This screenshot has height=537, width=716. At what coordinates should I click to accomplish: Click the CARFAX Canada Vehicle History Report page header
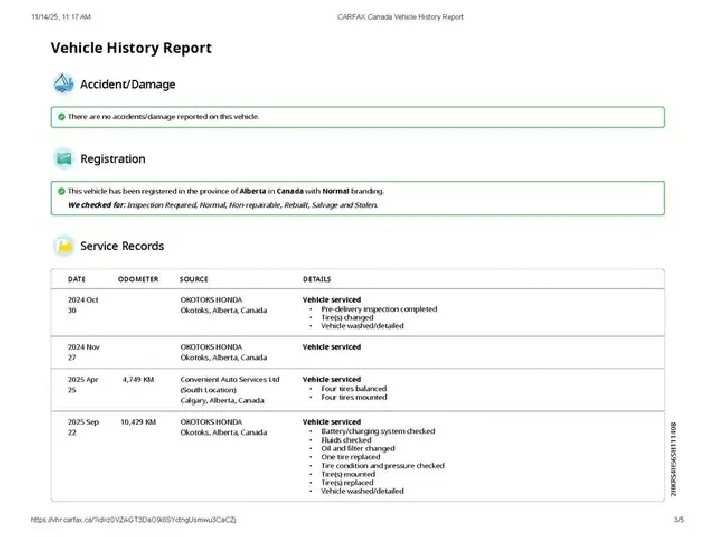tap(400, 17)
